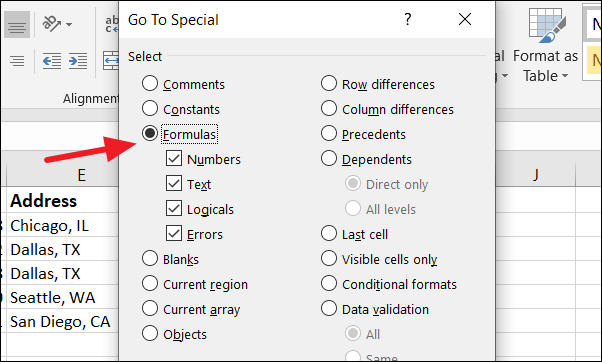Uncheck the Logicals checkbox
This screenshot has width=602, height=362.
point(174,208)
